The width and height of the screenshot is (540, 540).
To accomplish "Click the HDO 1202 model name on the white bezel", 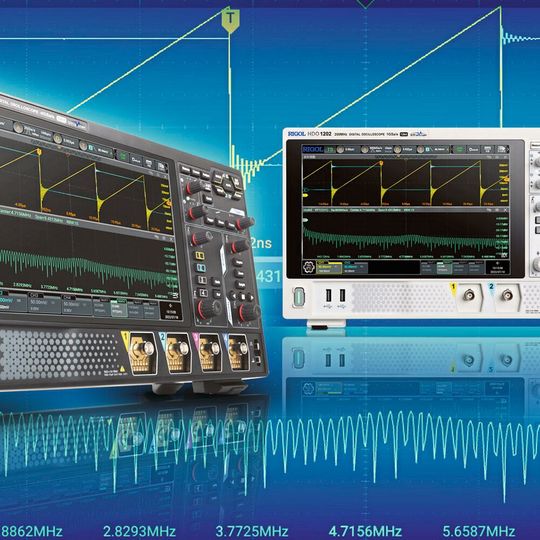I will 319,134.
